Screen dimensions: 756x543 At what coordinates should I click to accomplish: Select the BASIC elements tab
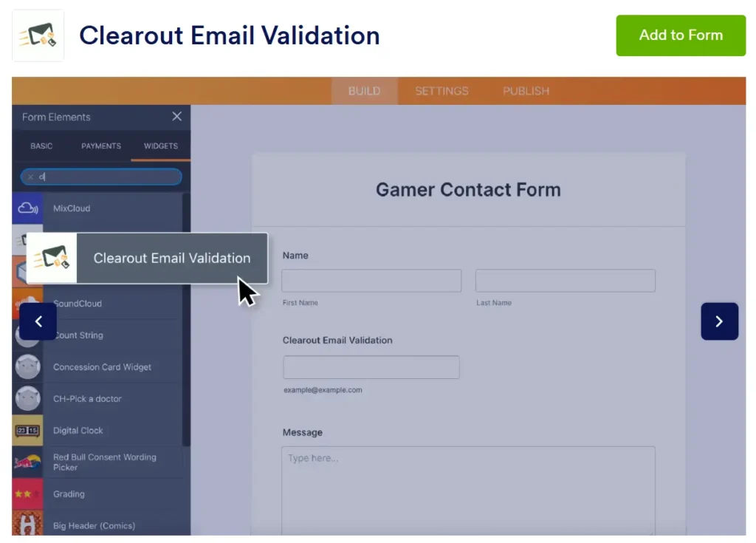(41, 146)
